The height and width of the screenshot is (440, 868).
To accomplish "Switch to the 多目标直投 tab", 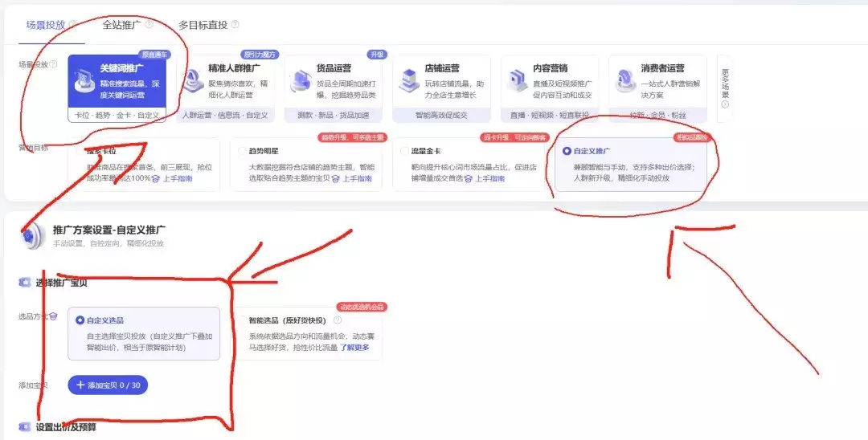I will tap(203, 25).
